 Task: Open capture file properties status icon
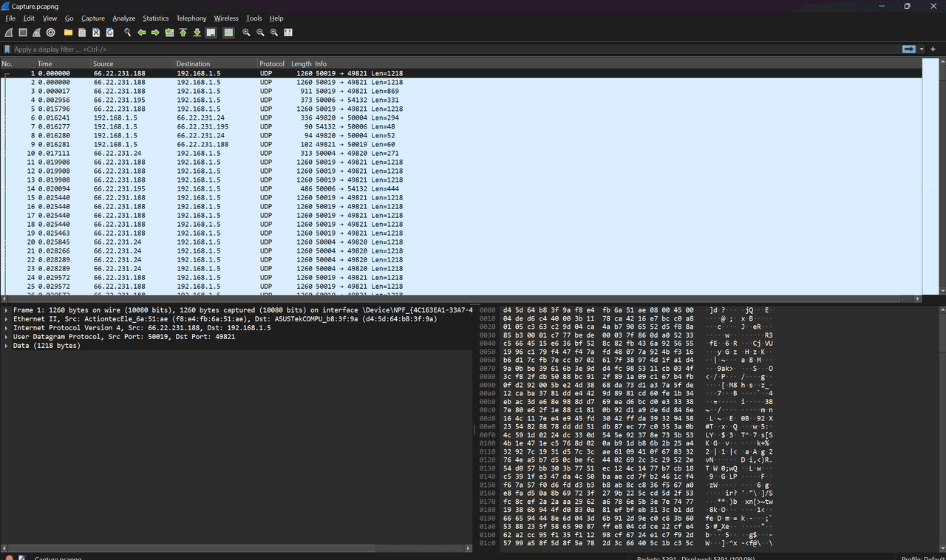coord(21,558)
